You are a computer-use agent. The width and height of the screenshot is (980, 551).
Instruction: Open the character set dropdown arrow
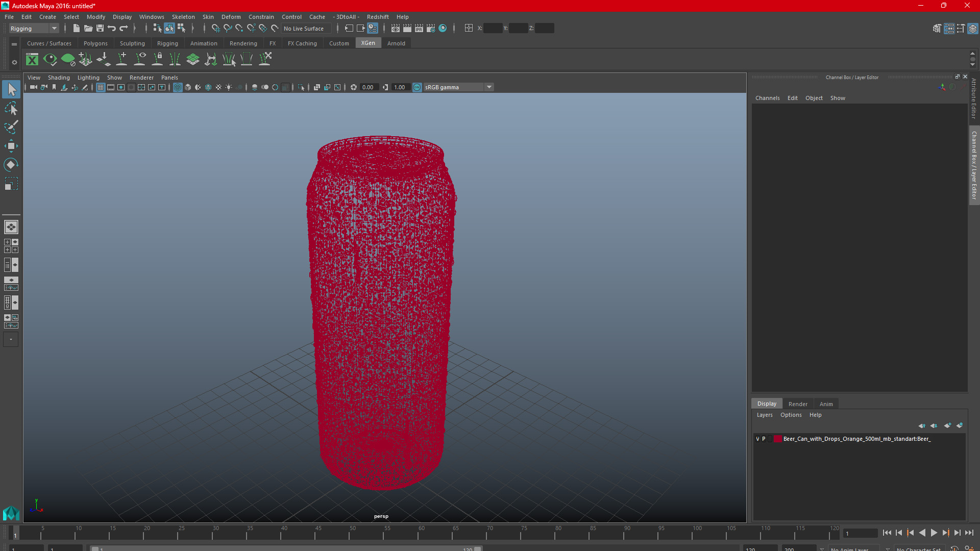pos(888,549)
